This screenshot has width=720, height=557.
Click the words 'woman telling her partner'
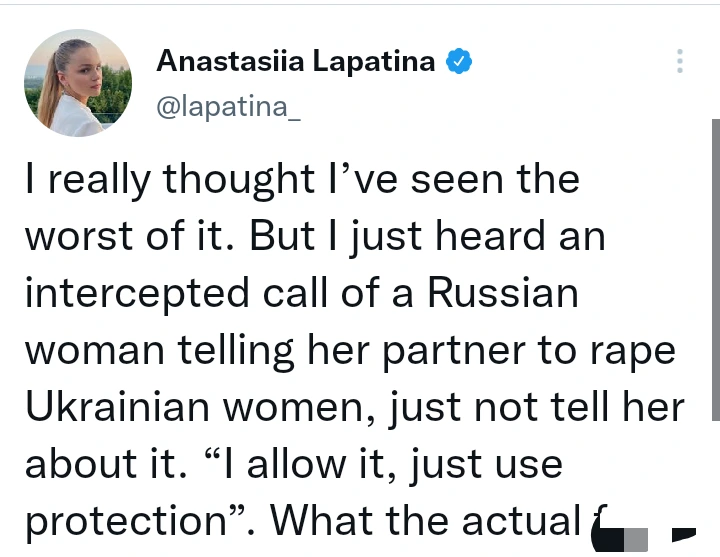pyautogui.click(x=248, y=351)
